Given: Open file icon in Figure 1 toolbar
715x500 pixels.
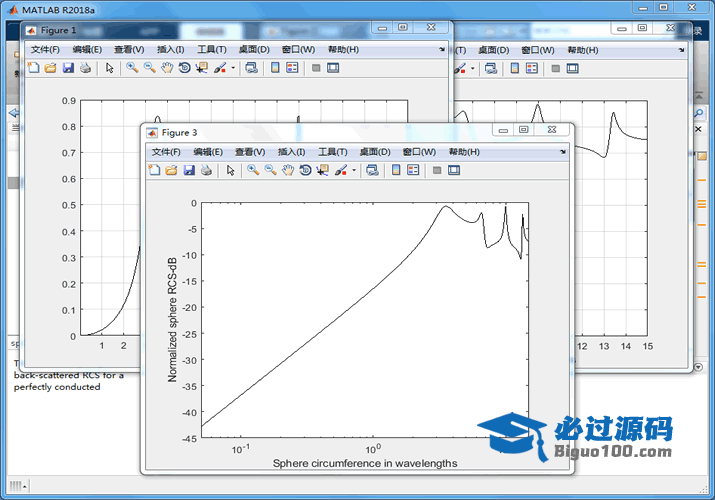Looking at the screenshot, I should coord(51,68).
